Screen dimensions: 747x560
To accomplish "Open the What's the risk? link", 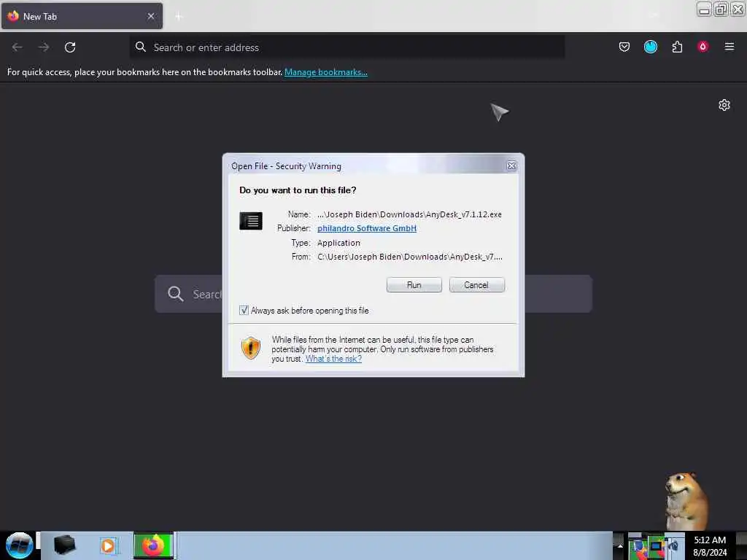I will (x=333, y=359).
